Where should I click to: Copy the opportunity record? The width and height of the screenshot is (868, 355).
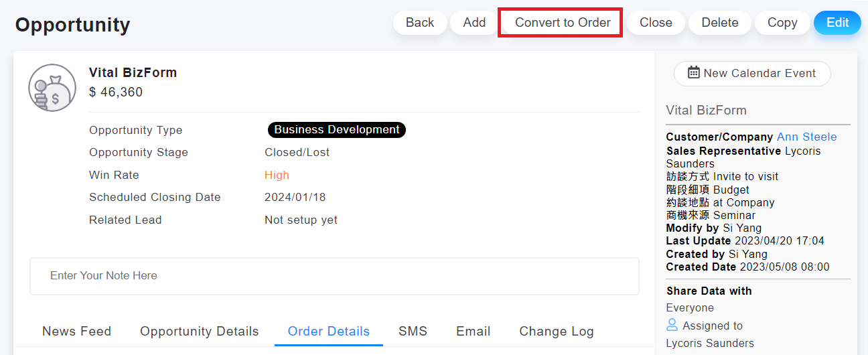pyautogui.click(x=782, y=23)
